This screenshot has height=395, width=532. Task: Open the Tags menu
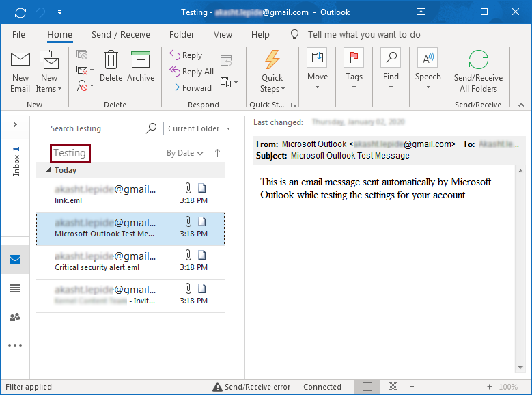[x=354, y=69]
